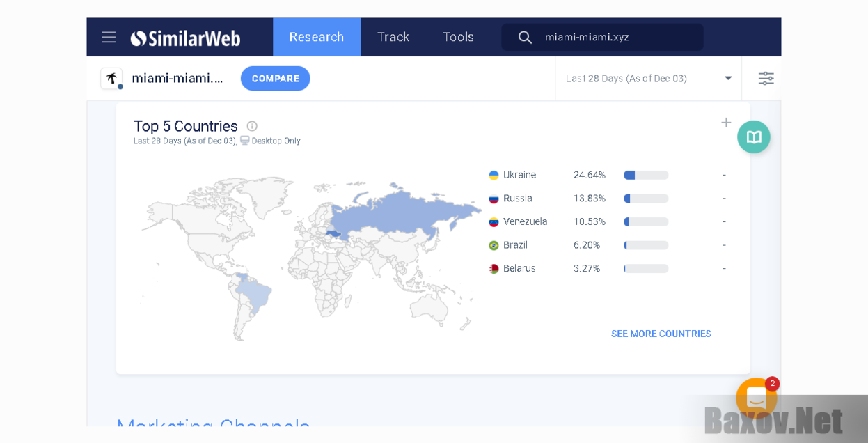Click the Brazil flag icon

click(494, 245)
